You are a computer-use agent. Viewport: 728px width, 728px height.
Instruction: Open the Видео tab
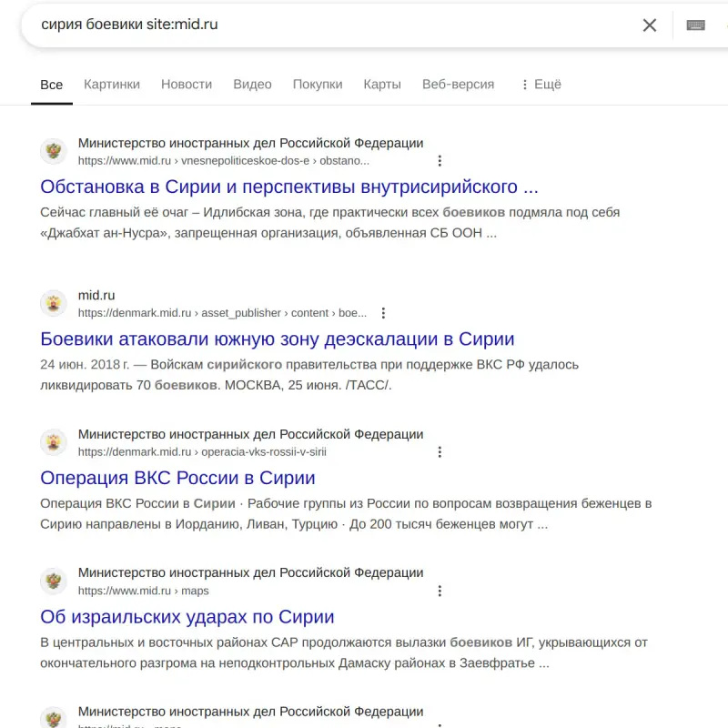[252, 85]
